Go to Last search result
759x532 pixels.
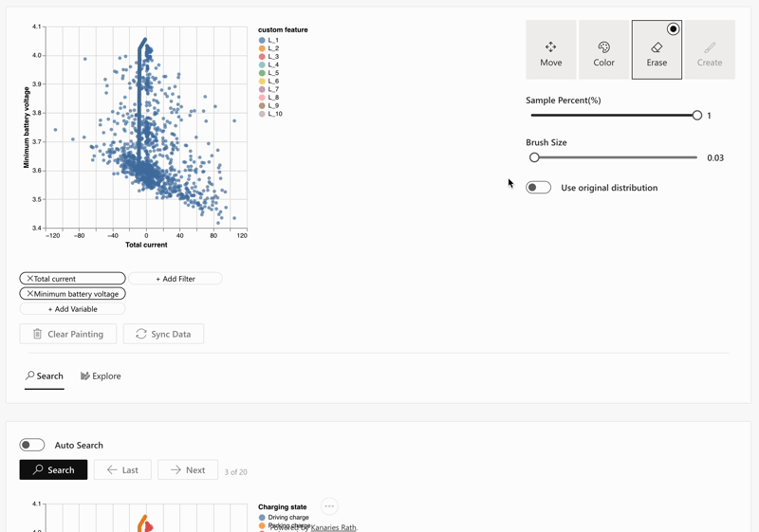[122, 469]
